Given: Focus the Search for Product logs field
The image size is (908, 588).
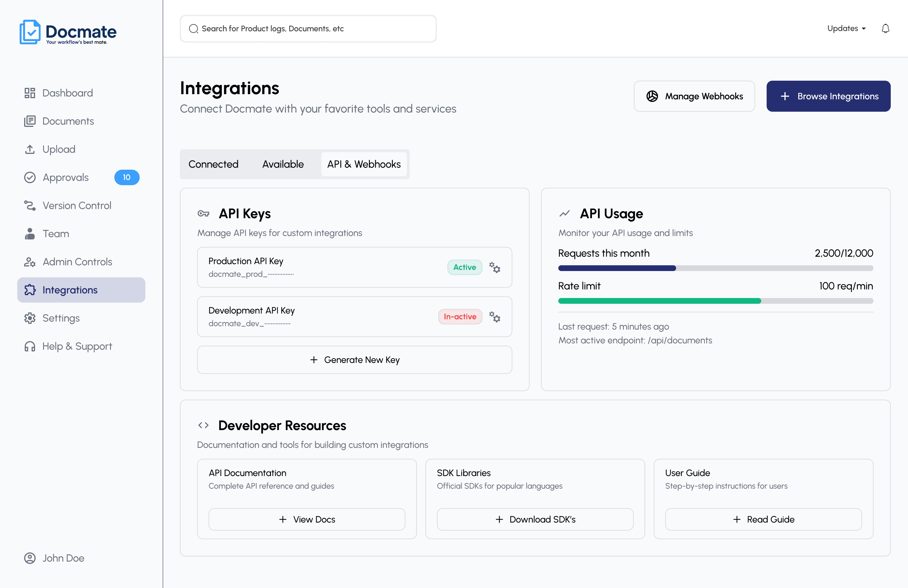Looking at the screenshot, I should click(x=308, y=29).
